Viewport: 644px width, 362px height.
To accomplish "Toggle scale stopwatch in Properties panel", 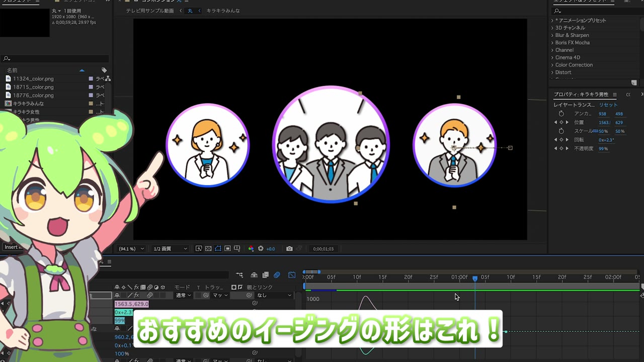I will pyautogui.click(x=561, y=131).
